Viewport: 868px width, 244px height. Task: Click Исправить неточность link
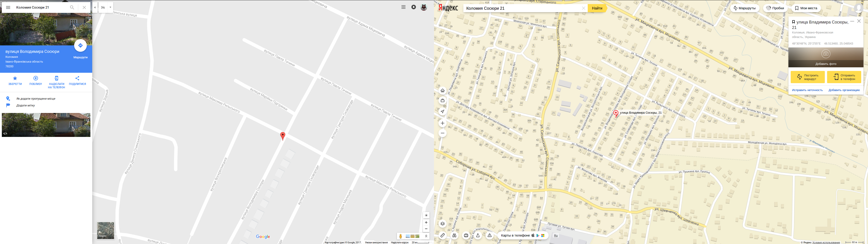[x=807, y=90]
